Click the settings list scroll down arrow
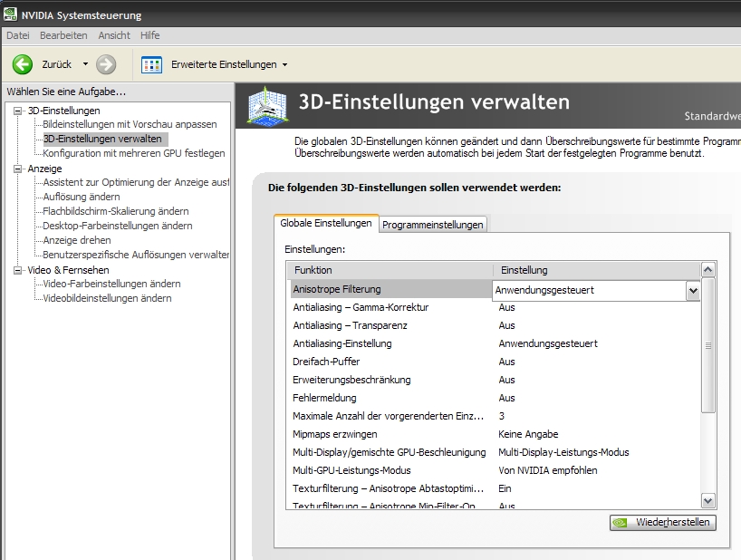The width and height of the screenshot is (741, 560). (x=707, y=500)
